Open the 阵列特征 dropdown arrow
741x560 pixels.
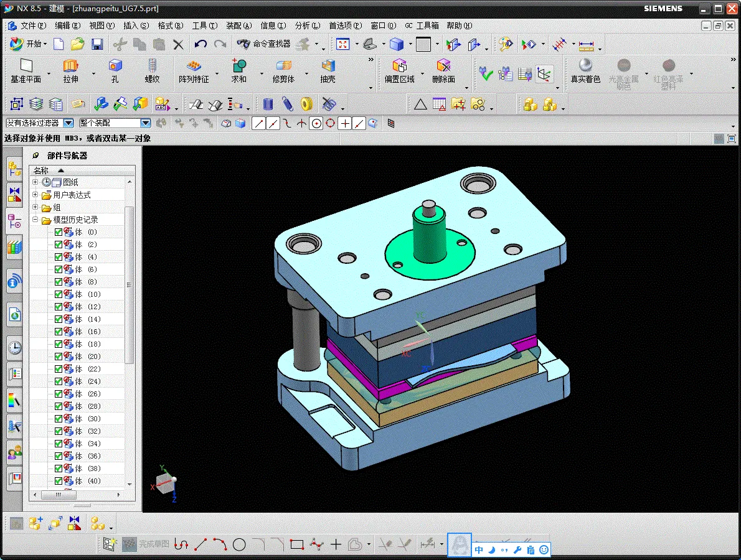tap(217, 73)
